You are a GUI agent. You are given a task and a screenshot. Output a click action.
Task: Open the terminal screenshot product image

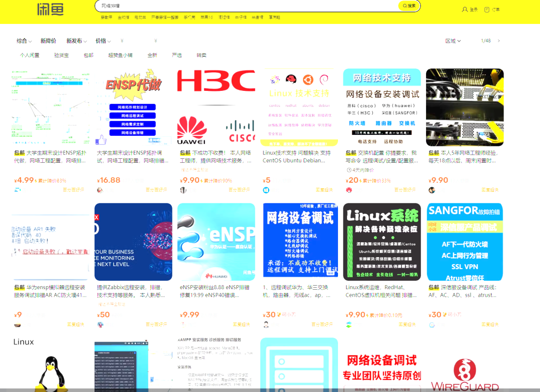(x=133, y=365)
